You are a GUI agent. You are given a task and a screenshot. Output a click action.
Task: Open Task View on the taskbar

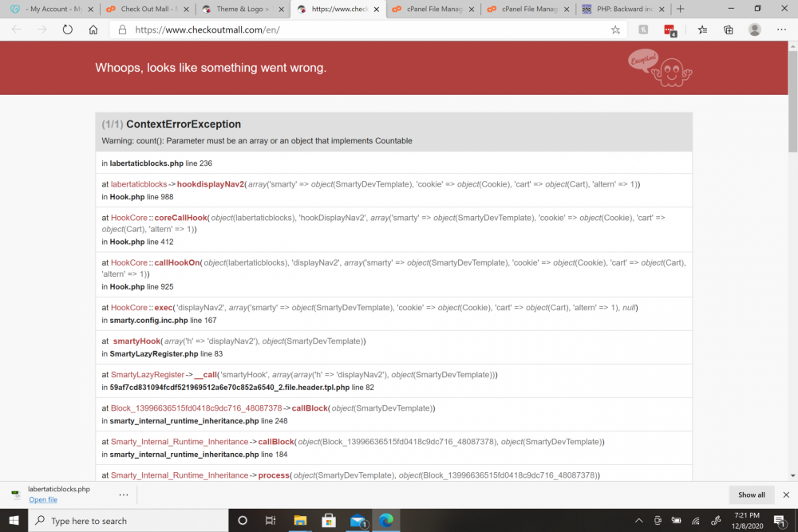click(271, 519)
